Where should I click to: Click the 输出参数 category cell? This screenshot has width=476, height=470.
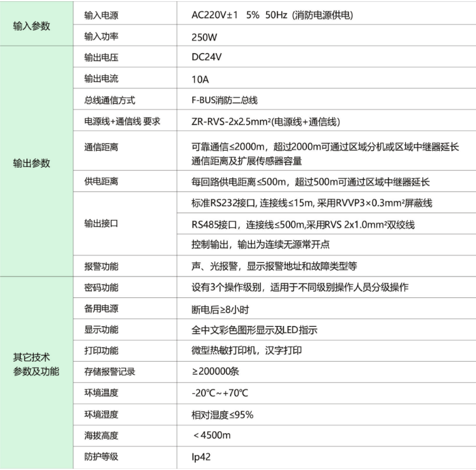click(31, 163)
